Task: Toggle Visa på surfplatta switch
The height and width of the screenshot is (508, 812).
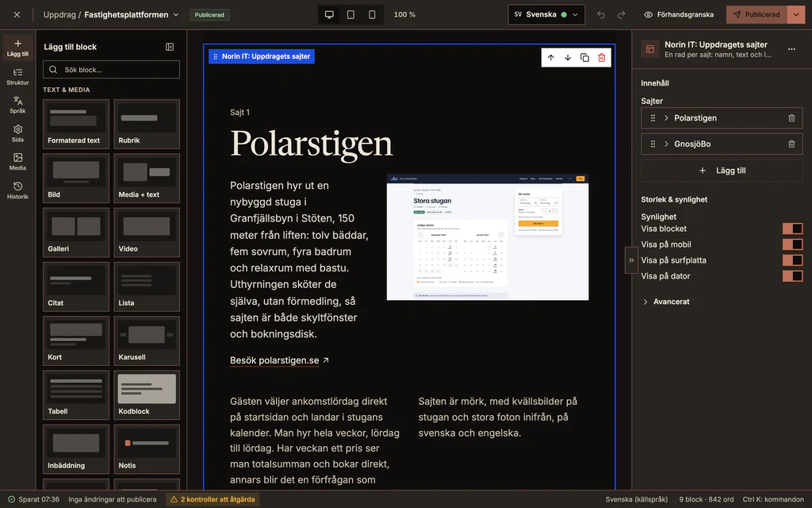Action: click(x=792, y=260)
